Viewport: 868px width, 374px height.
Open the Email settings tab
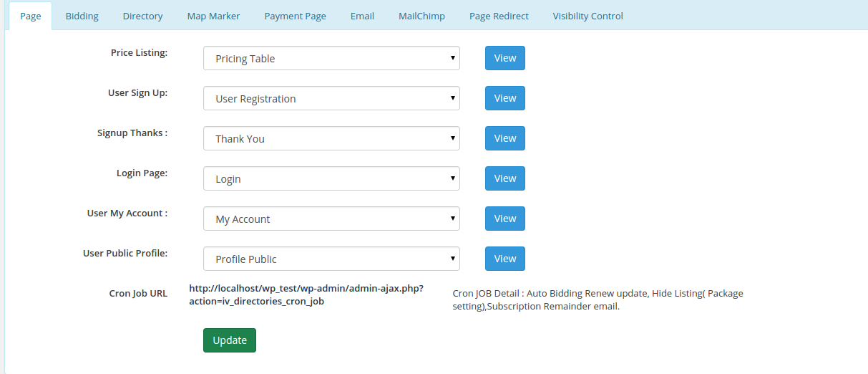tap(362, 16)
